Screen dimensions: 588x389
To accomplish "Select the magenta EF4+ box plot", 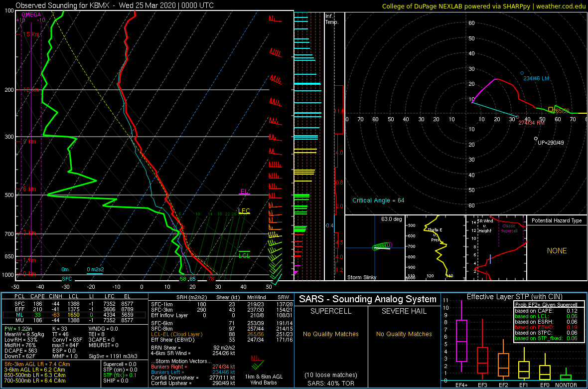I will [461, 341].
